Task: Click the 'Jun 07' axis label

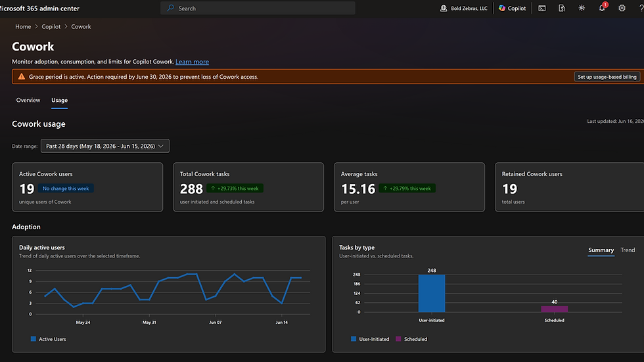Action: tap(216, 322)
